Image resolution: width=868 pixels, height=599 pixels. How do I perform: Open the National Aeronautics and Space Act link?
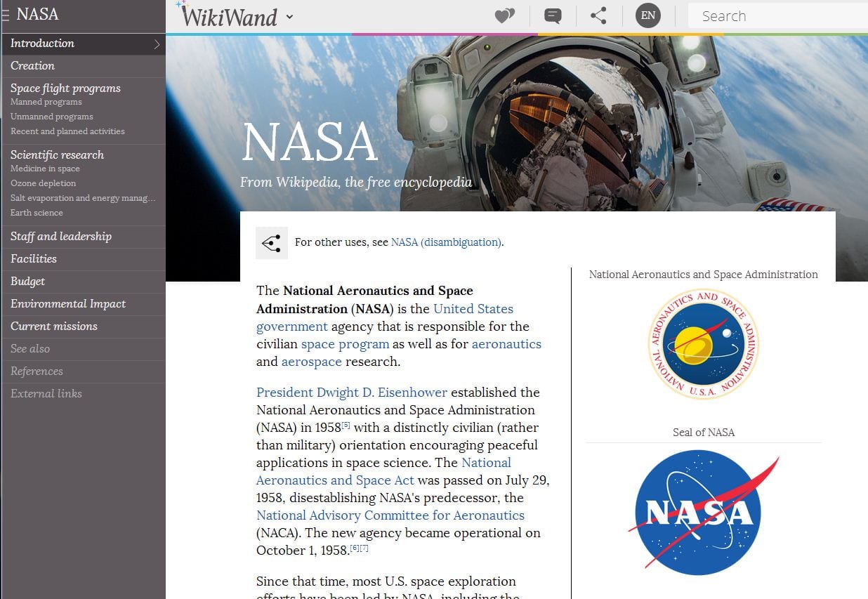(335, 480)
